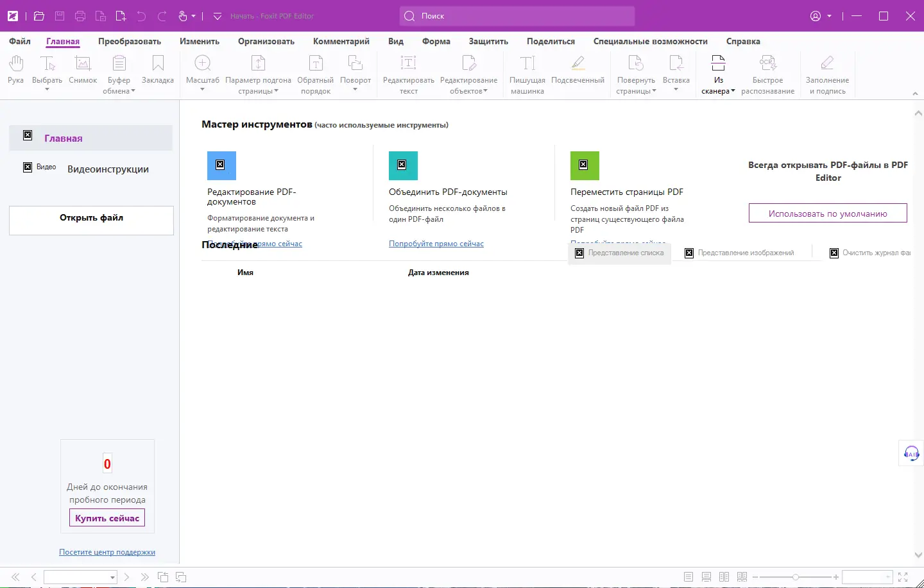Click the blue Редактирование PDF-документов tile icon
Screen dimensions: 924x588
(x=221, y=165)
